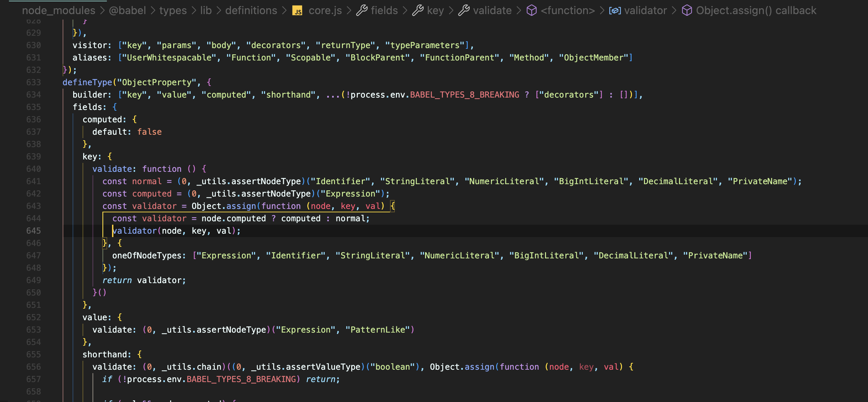The width and height of the screenshot is (868, 402).
Task: Click the JS file icon beside core.js
Action: pyautogui.click(x=298, y=11)
